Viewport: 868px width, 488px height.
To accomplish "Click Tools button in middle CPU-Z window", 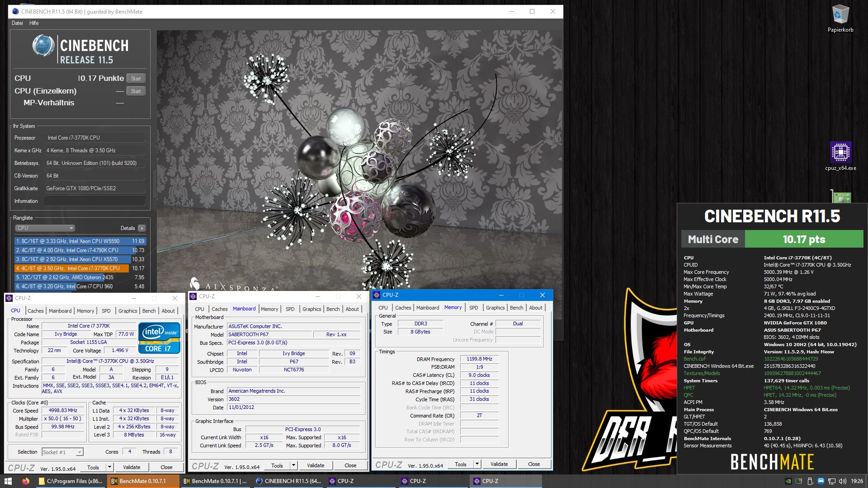I will 277,465.
